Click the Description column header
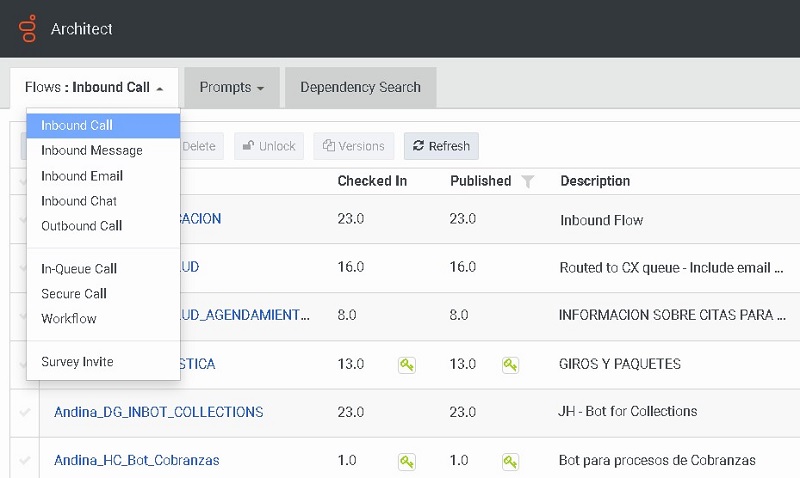Image resolution: width=800 pixels, height=478 pixels. pos(595,181)
